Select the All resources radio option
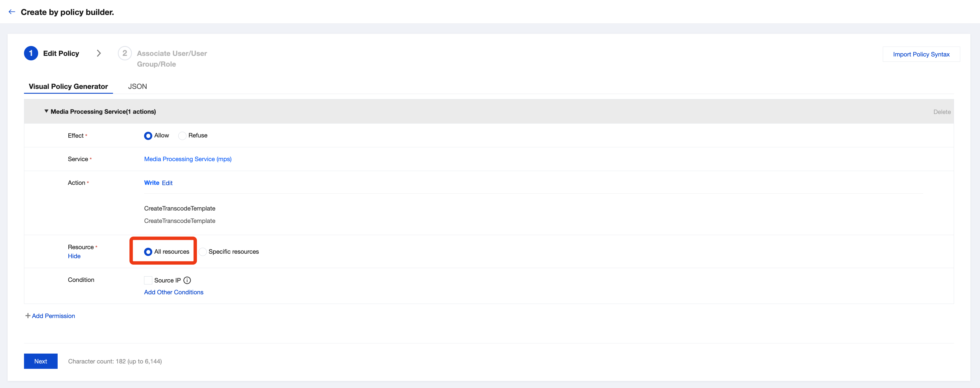 coord(148,252)
